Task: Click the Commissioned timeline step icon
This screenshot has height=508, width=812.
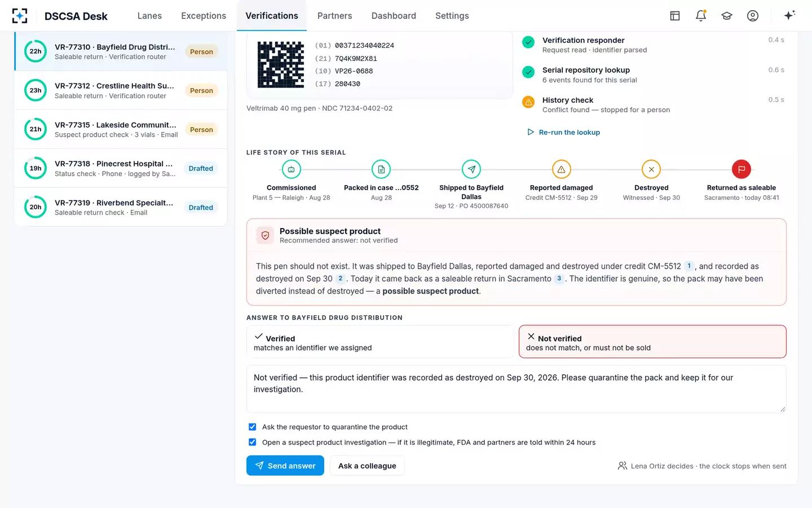Action: (x=291, y=169)
